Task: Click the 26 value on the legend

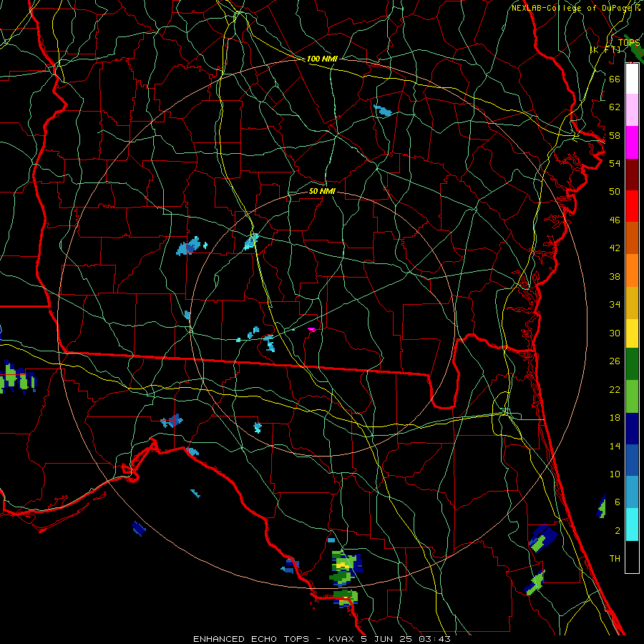Action: point(615,361)
